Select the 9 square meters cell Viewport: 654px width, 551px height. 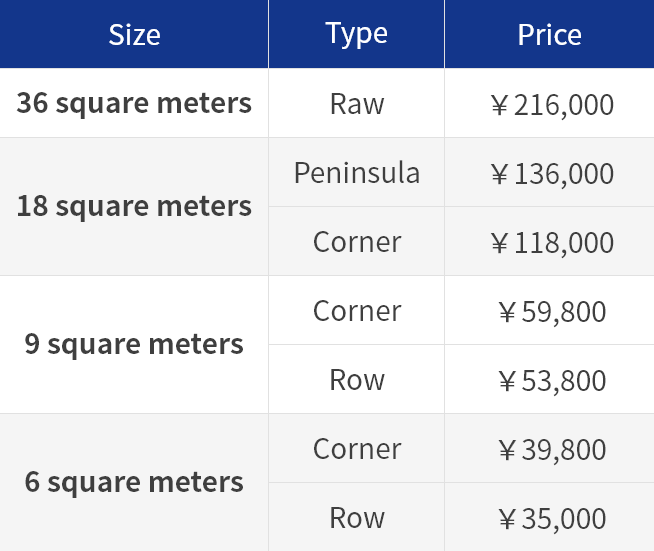(134, 345)
